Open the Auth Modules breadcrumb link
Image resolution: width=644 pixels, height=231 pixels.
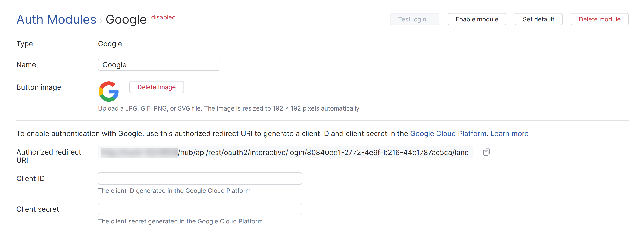point(56,19)
